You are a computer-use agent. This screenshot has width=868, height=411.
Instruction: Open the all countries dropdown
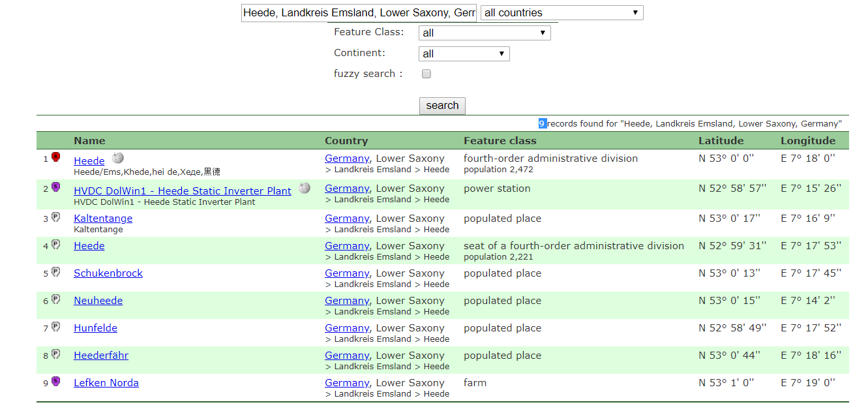point(561,12)
